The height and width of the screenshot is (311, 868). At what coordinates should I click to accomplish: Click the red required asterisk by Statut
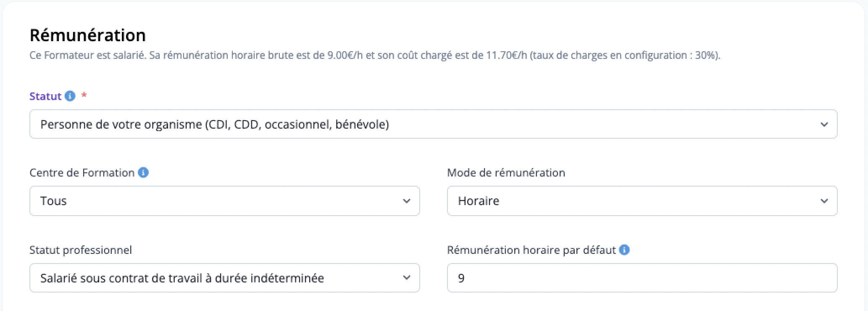[84, 96]
